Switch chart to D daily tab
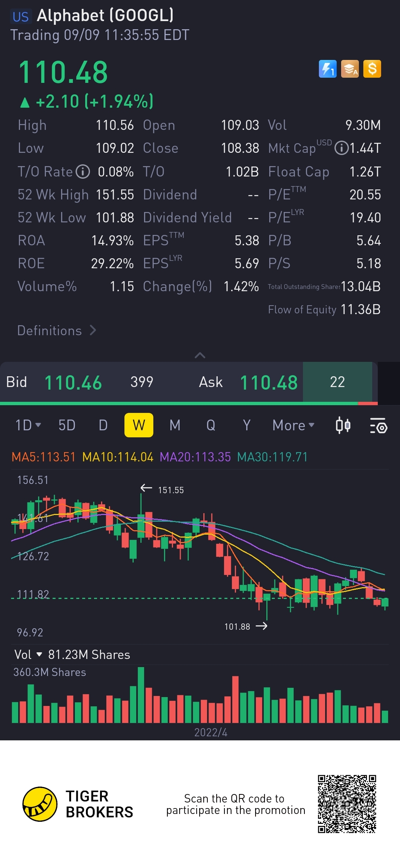 tap(103, 425)
